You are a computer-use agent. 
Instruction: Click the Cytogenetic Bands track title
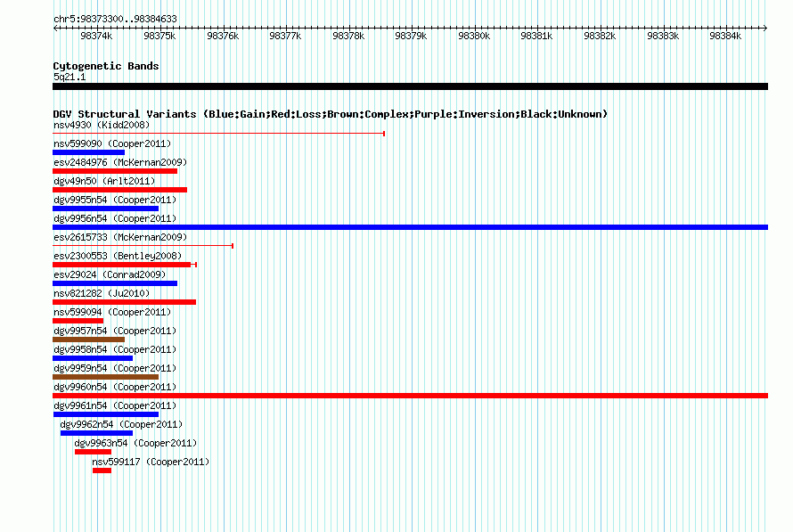pos(106,66)
